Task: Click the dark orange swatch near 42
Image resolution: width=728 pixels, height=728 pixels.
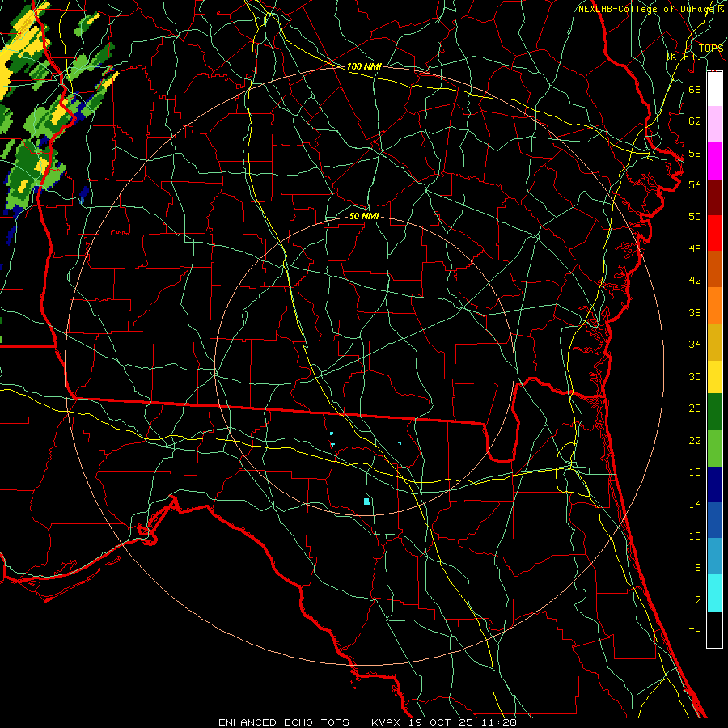Action: [714, 269]
